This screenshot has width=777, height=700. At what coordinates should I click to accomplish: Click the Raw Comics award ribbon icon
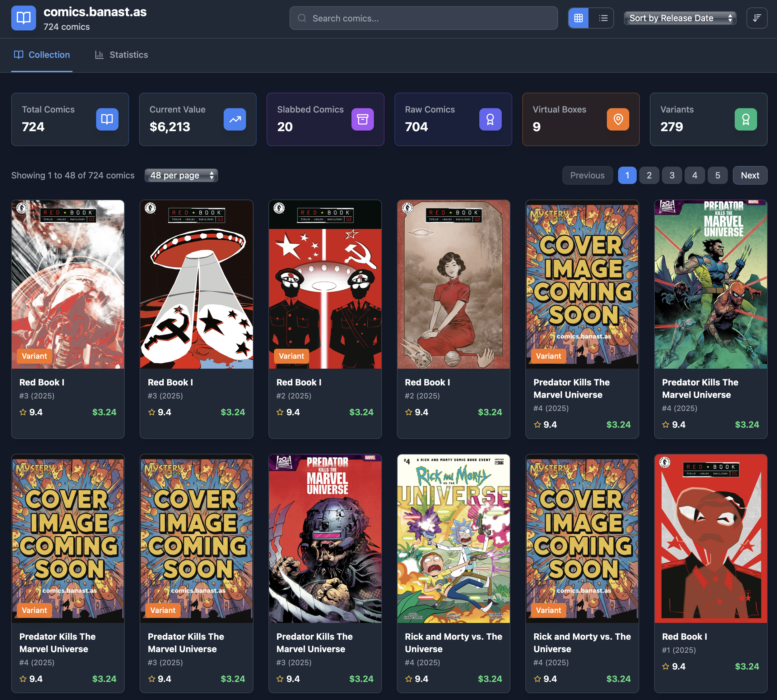490,119
